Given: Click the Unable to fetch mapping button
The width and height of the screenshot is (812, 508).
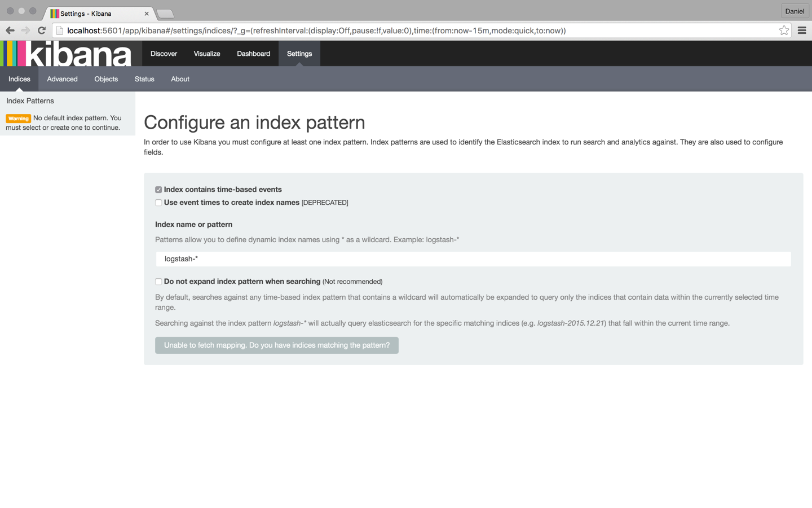Looking at the screenshot, I should coord(276,345).
